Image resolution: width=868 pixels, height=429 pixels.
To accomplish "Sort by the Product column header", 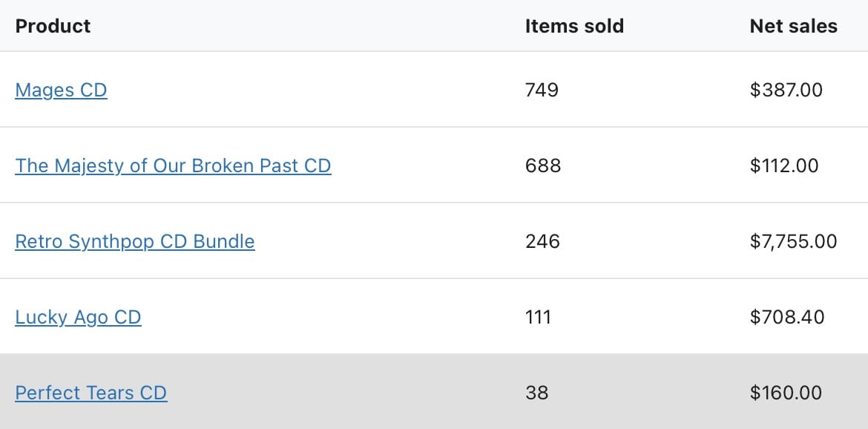I will tap(53, 26).
